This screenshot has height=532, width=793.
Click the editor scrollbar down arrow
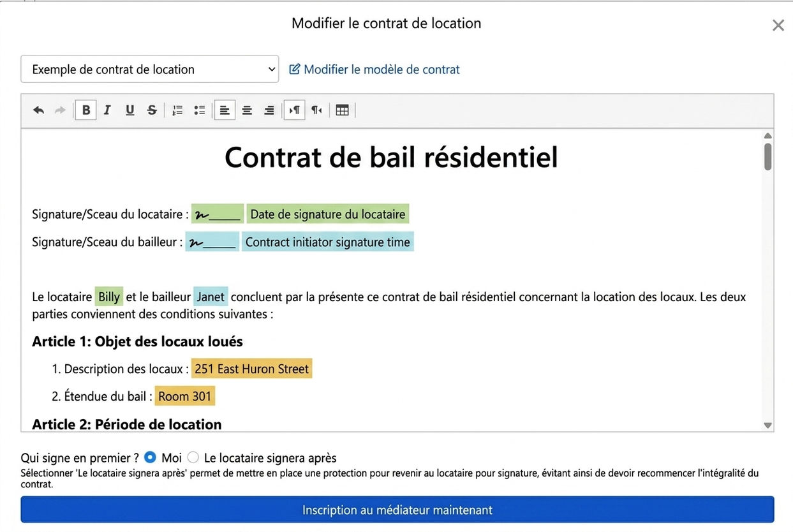tap(767, 425)
